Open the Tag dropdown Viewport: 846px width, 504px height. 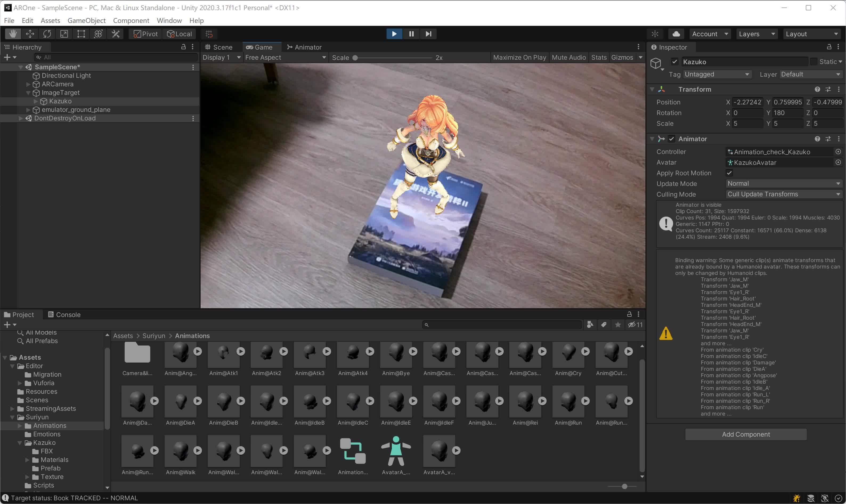[x=717, y=74]
